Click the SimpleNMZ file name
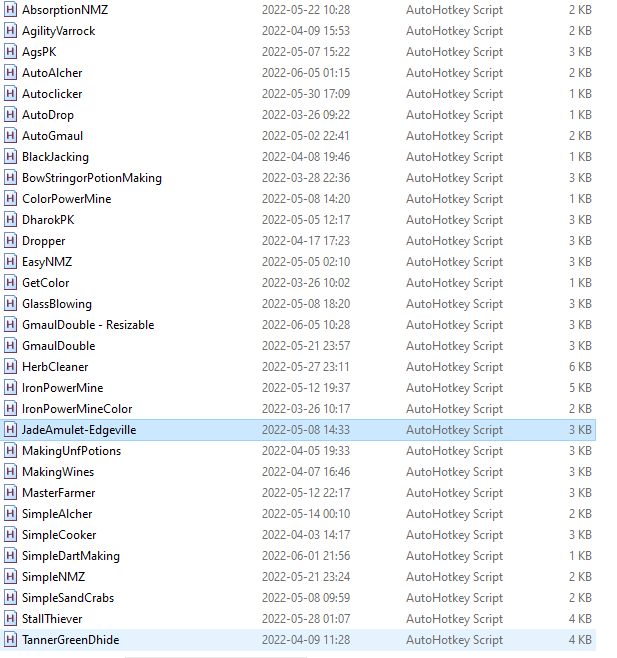This screenshot has height=658, width=617. [x=53, y=577]
